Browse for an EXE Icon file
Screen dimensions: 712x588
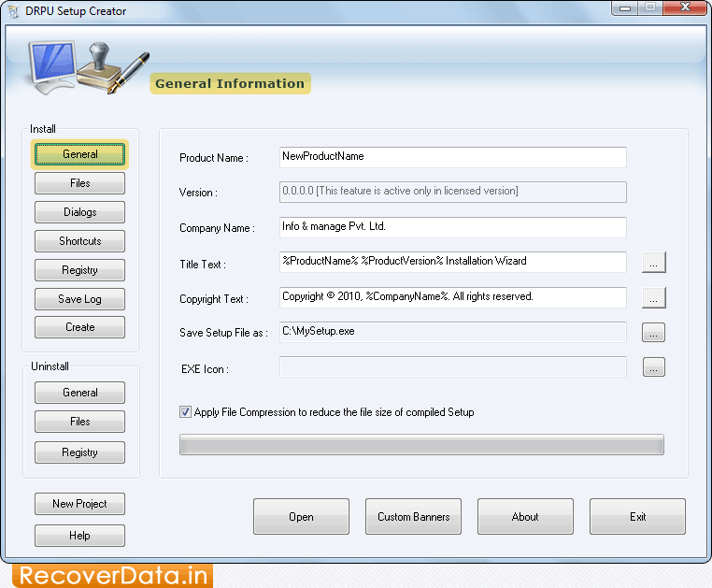click(x=654, y=367)
